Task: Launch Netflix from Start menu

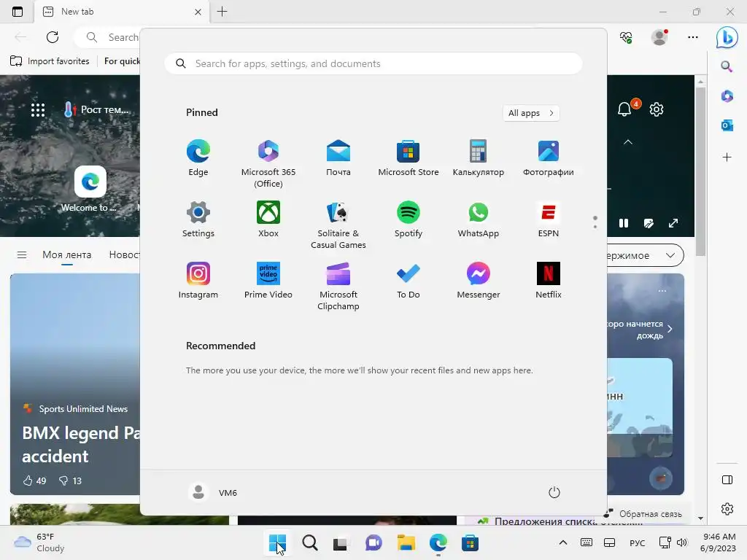Action: [x=549, y=281]
